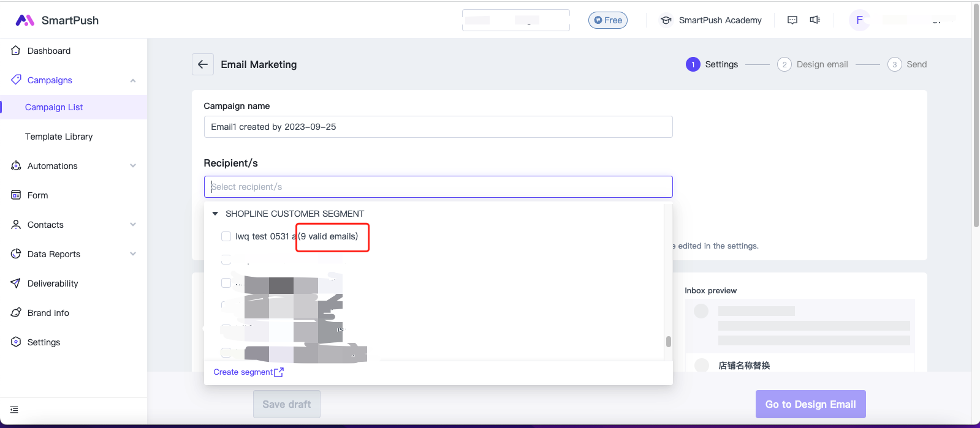Open the message icon in top bar
The height and width of the screenshot is (428, 980).
click(x=792, y=20)
